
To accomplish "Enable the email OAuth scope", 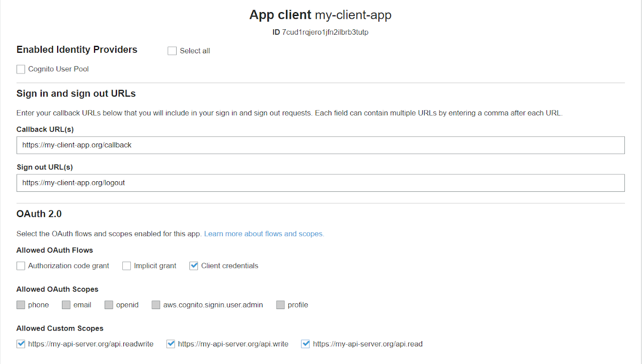I will pyautogui.click(x=66, y=304).
